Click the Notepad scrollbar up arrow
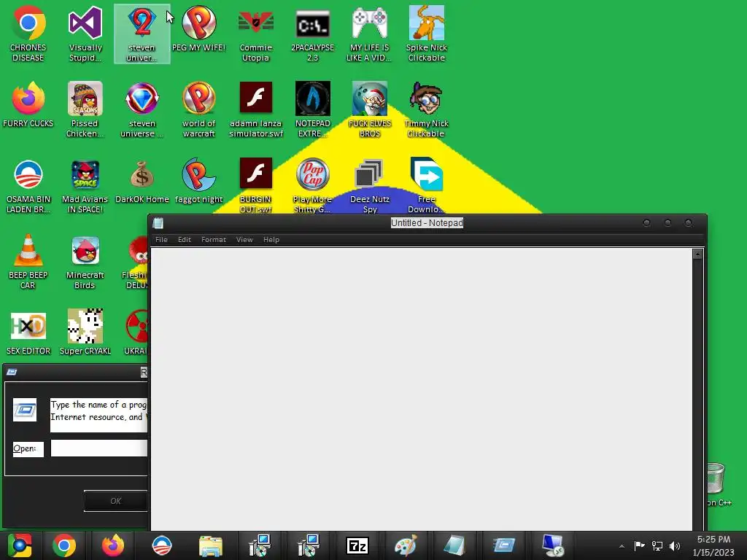 (697, 254)
